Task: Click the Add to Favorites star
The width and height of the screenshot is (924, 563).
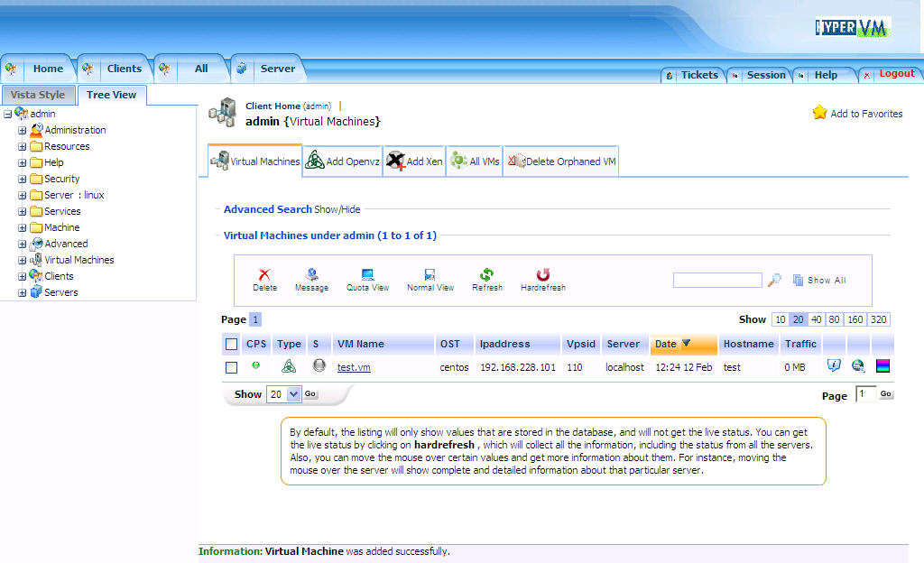Action: tap(819, 113)
